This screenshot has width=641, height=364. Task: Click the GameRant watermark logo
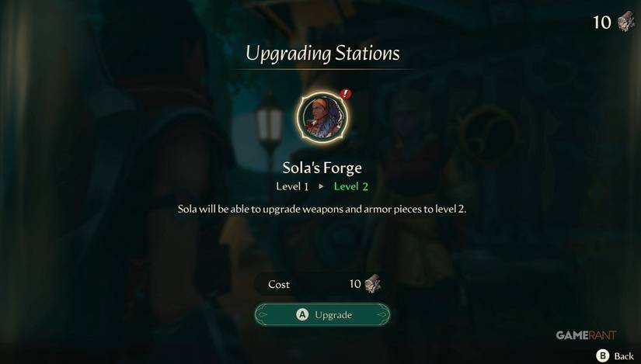click(586, 335)
